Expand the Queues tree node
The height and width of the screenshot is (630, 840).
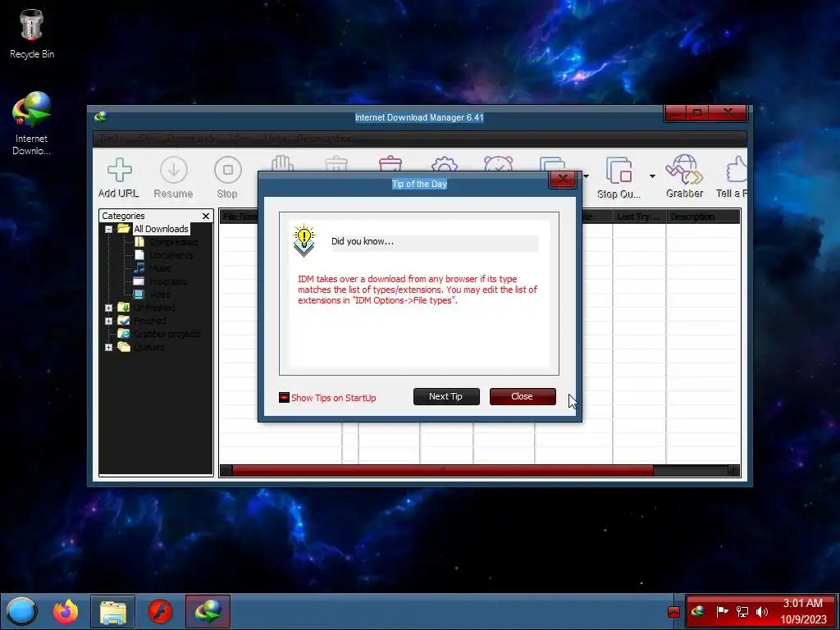pyautogui.click(x=109, y=347)
